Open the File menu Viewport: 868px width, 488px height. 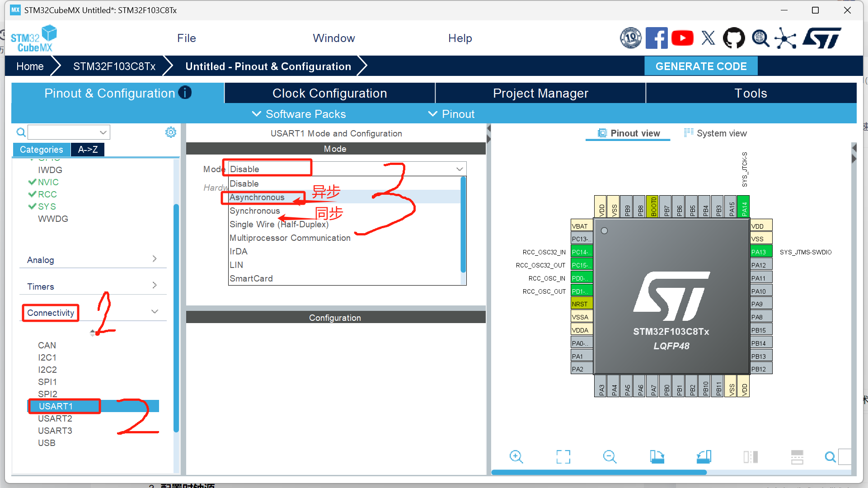click(x=186, y=38)
